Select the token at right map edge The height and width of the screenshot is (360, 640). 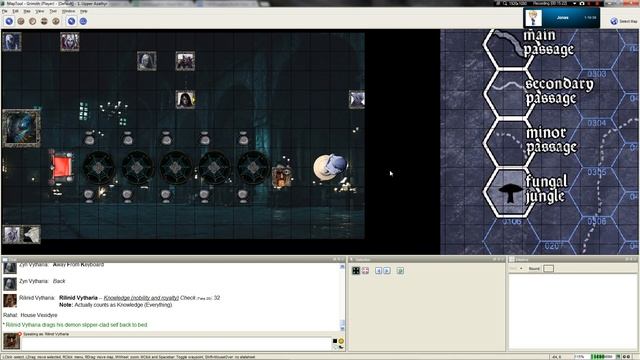pyautogui.click(x=357, y=100)
